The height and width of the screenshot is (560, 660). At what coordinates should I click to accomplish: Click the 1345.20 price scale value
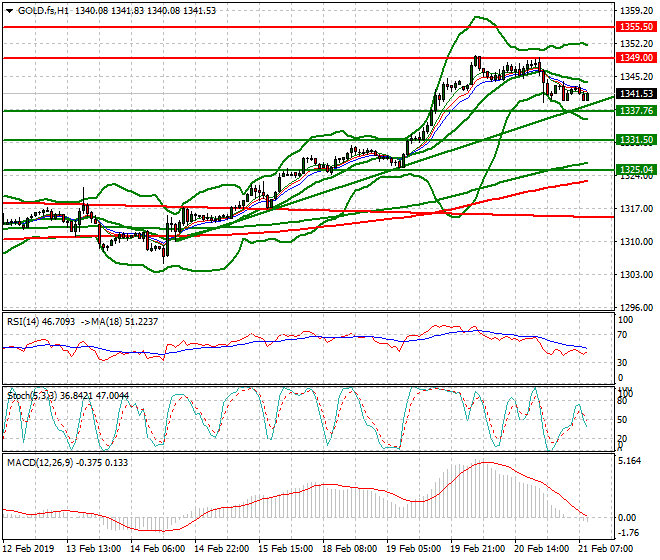(636, 77)
